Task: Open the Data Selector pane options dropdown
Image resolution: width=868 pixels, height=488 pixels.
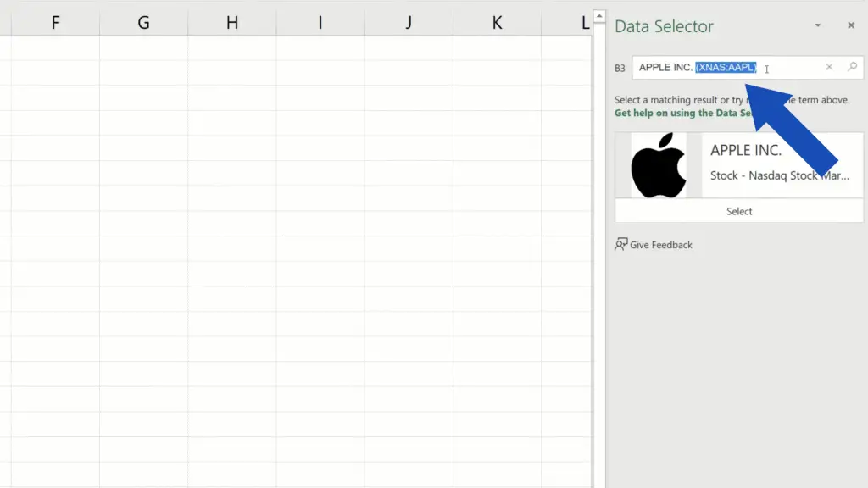Action: pos(818,25)
